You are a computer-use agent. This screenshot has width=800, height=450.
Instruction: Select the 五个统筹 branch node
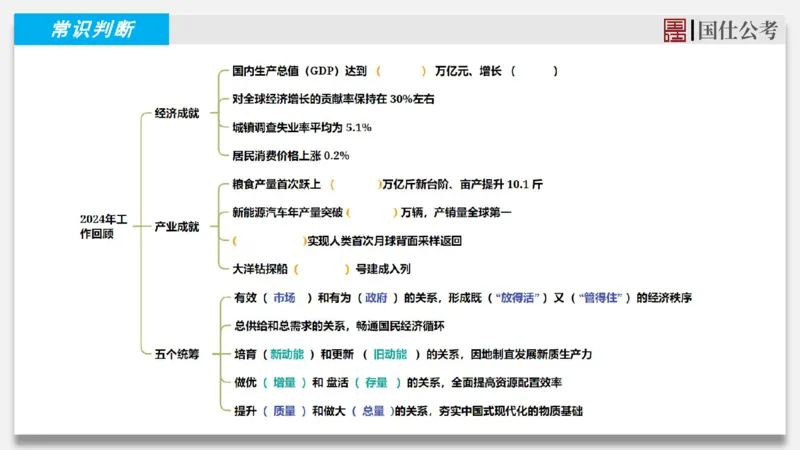coord(177,354)
